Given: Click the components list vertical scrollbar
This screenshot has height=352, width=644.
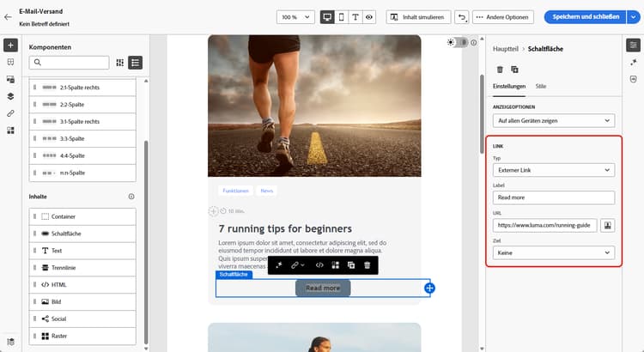Looking at the screenshot, I should coord(146,242).
